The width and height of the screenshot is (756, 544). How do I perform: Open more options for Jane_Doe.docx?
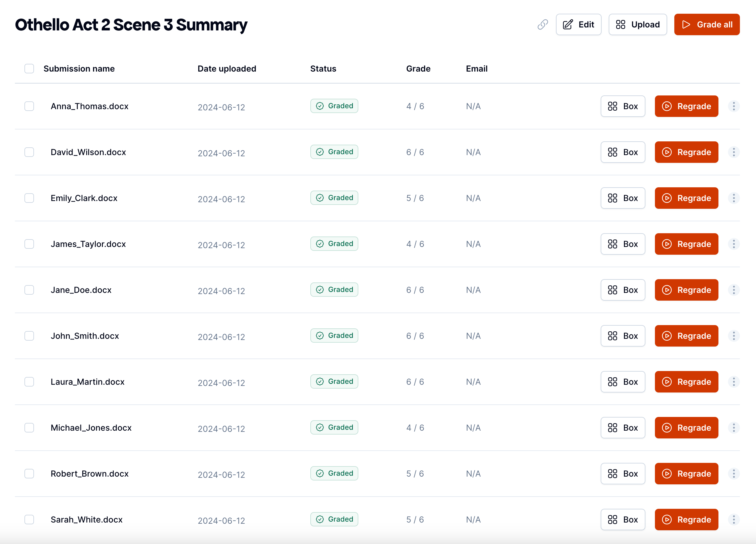(733, 290)
